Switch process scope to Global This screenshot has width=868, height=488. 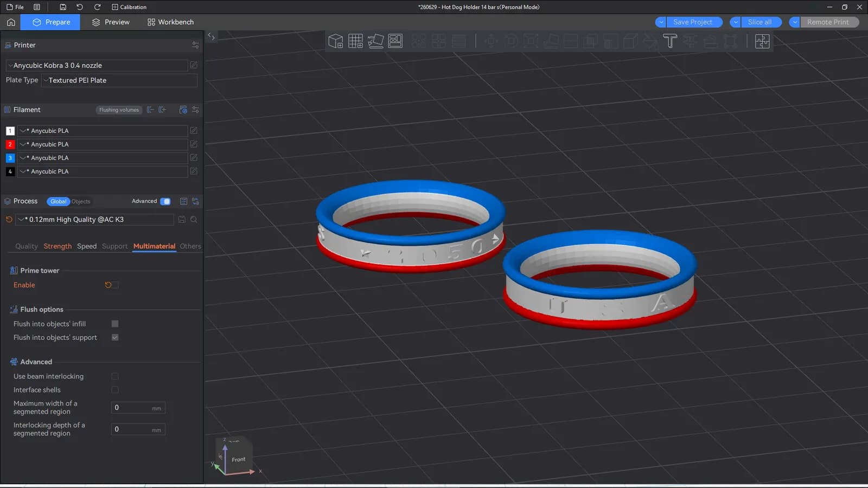[59, 202]
